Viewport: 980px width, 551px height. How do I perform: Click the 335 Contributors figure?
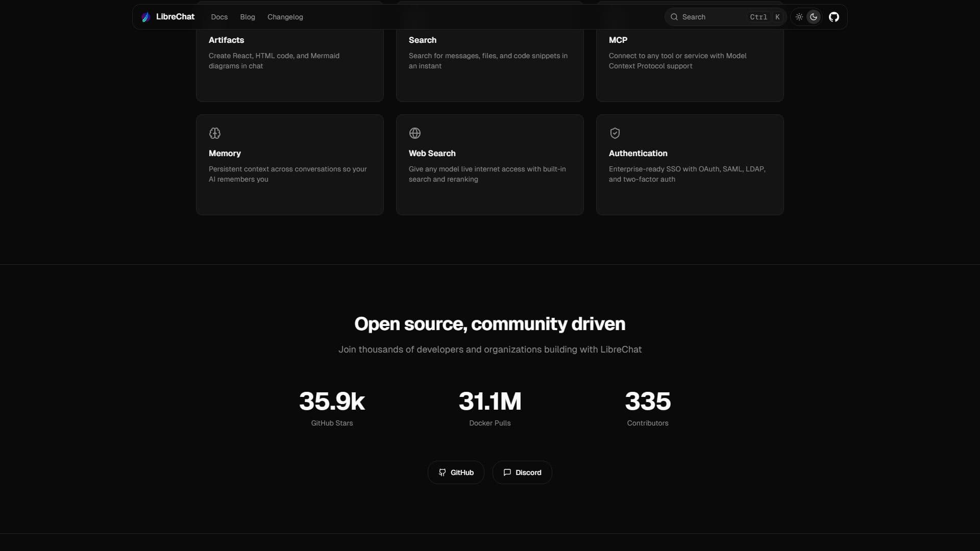coord(648,401)
